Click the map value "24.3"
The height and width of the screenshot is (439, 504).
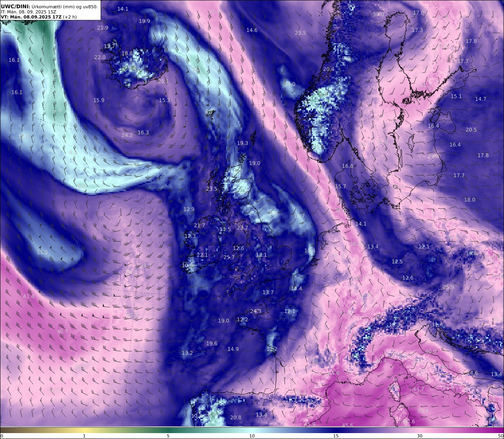tap(256, 311)
